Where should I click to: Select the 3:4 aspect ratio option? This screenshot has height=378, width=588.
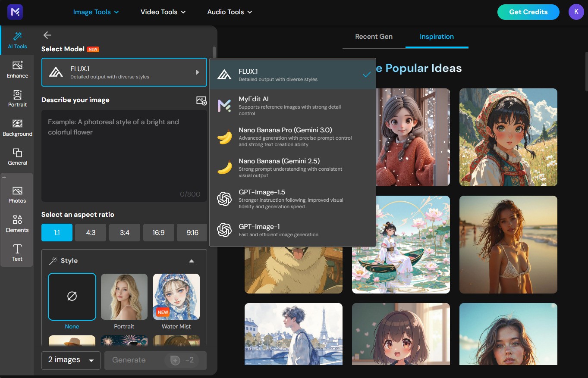point(125,232)
